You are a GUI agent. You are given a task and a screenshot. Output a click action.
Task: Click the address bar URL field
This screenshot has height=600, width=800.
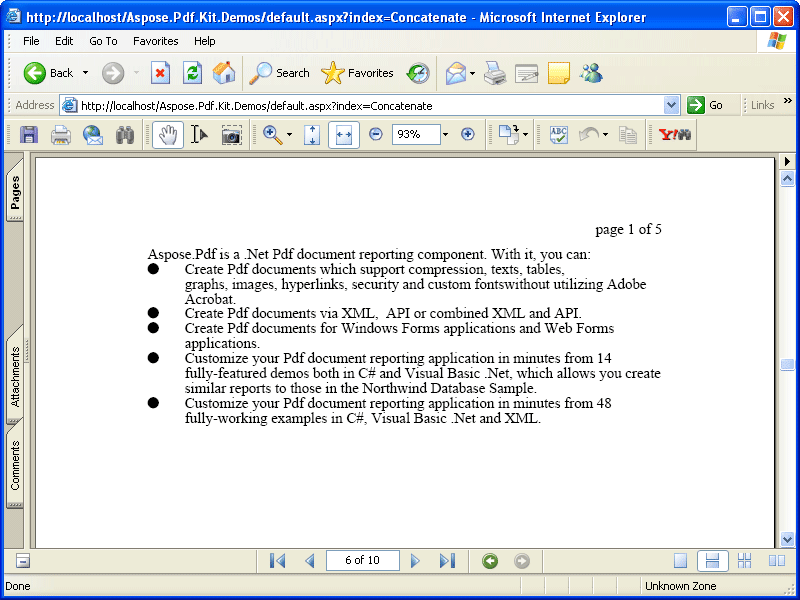point(362,106)
